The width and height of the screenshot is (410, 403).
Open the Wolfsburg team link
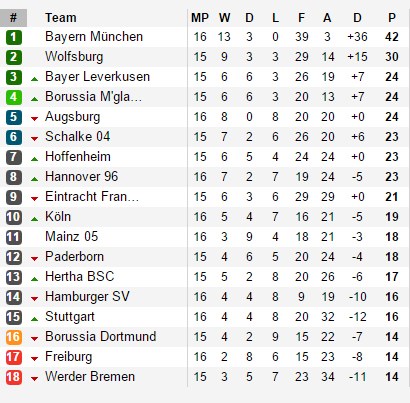point(74,57)
